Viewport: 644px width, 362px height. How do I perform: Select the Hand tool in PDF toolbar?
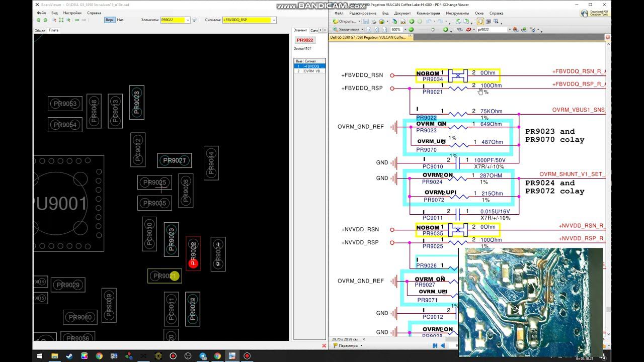coord(480,22)
